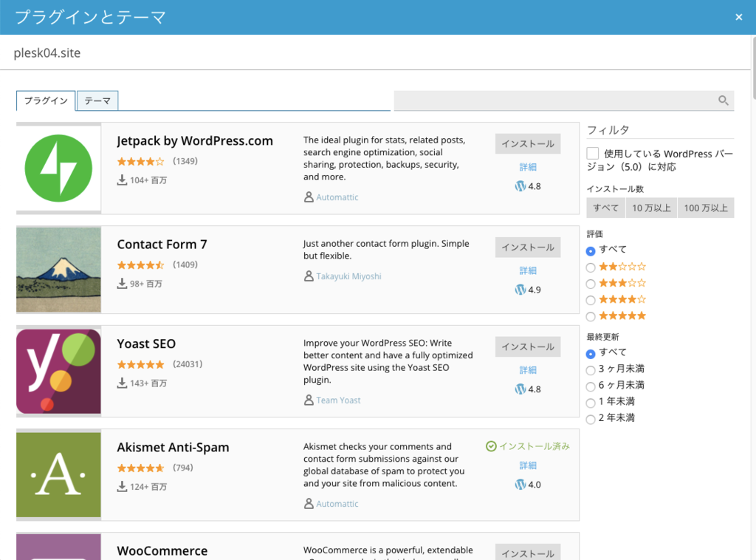Click the author icon beside Takayuki Miyoshi
The image size is (756, 560).
[309, 276]
